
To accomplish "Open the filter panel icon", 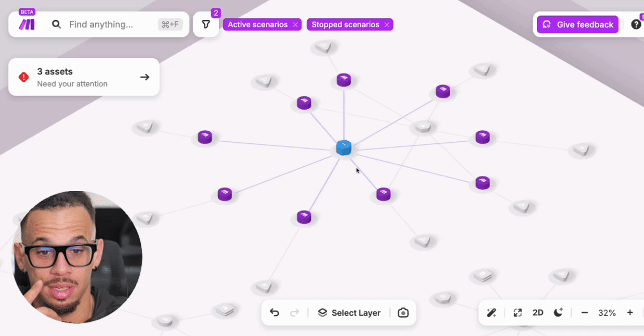I will (x=205, y=24).
